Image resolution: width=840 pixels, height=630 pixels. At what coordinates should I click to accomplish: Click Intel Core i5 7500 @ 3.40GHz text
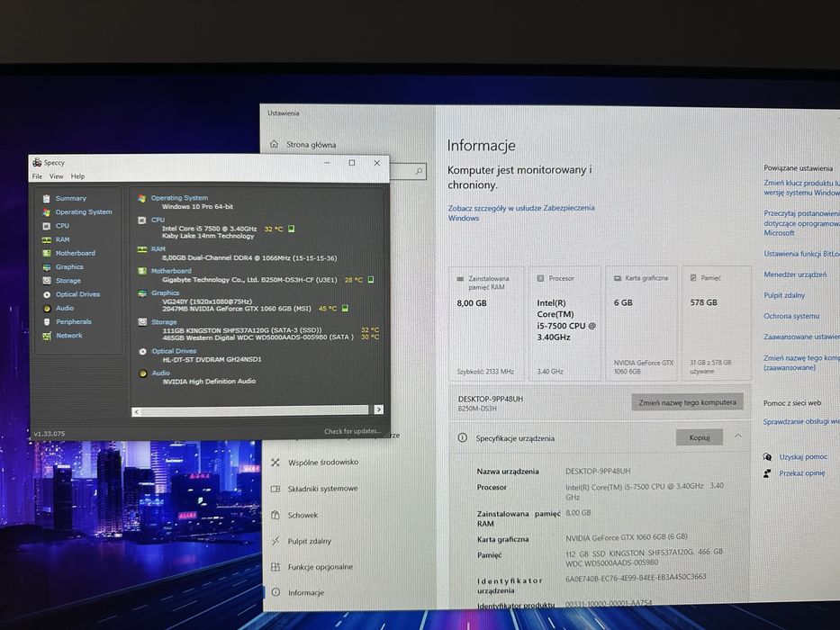(x=210, y=229)
